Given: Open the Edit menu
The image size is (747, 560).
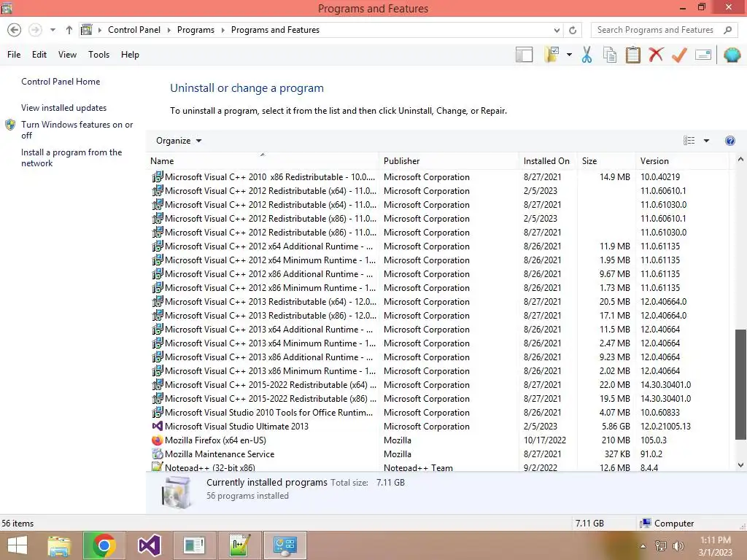Looking at the screenshot, I should click(x=39, y=55).
